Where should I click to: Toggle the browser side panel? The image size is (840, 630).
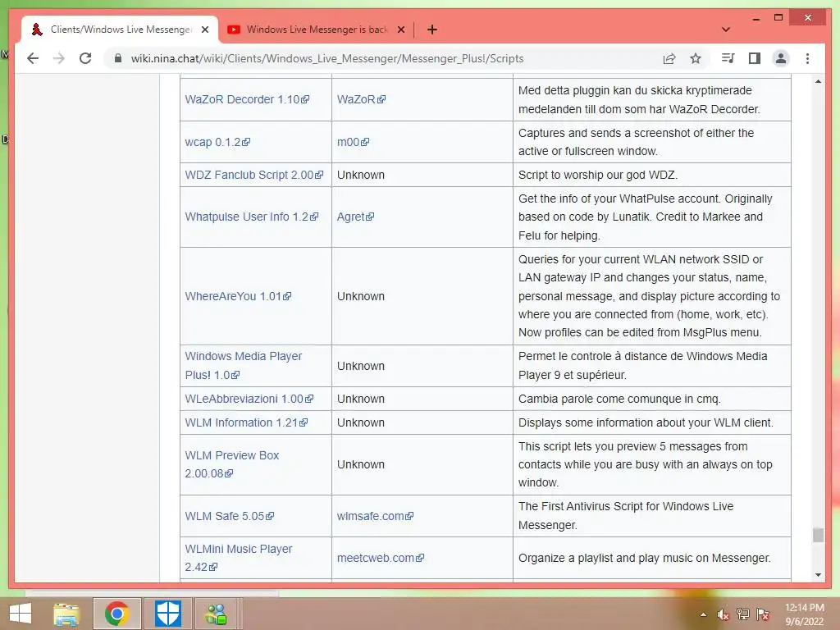click(755, 58)
